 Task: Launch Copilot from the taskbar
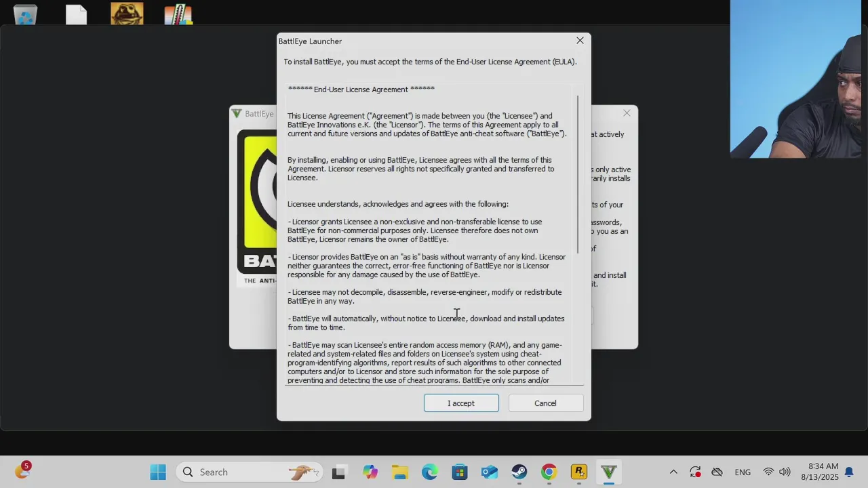[x=370, y=472]
